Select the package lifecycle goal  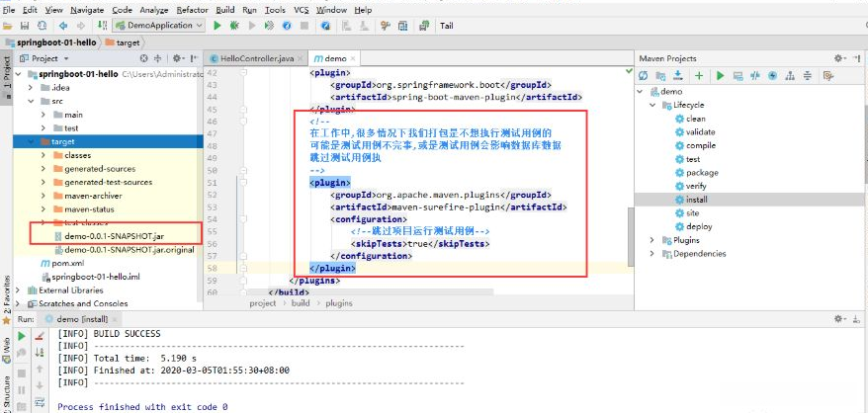click(x=696, y=173)
